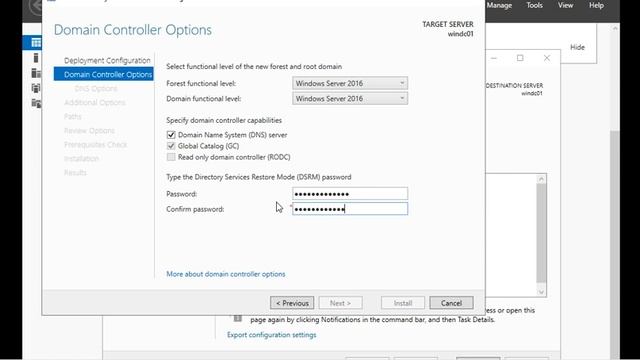Image resolution: width=640 pixels, height=360 pixels.
Task: Close the Add Roles wizard window behind
Action: (547, 58)
